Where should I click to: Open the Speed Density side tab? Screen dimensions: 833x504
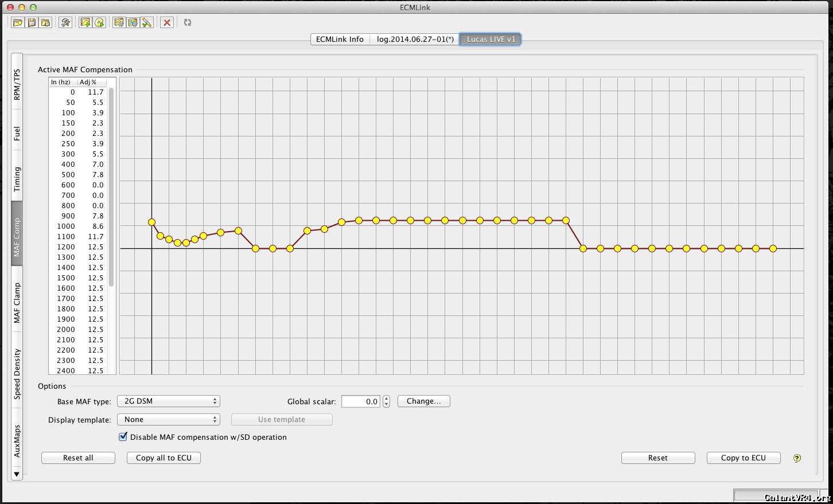click(17, 374)
